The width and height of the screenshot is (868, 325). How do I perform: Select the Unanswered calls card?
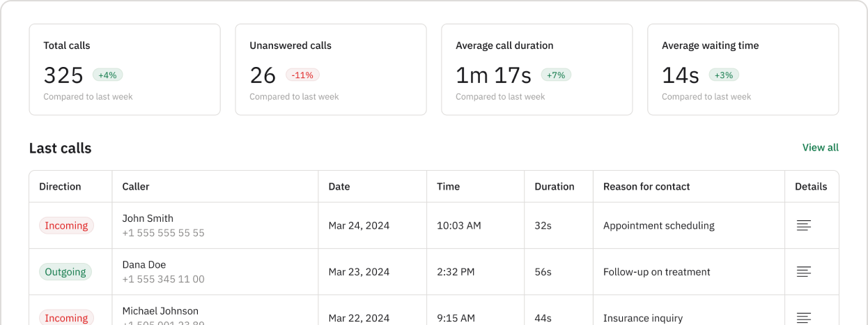pyautogui.click(x=331, y=70)
